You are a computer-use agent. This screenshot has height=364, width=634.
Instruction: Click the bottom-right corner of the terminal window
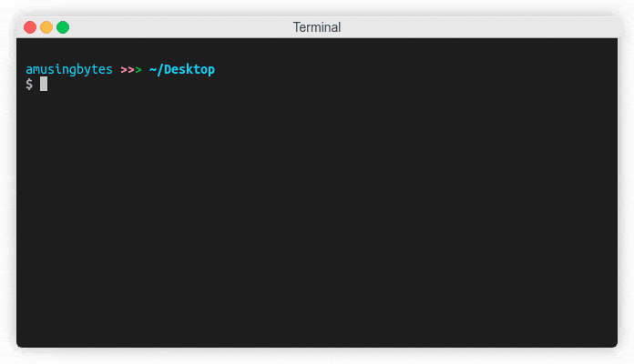[616, 346]
